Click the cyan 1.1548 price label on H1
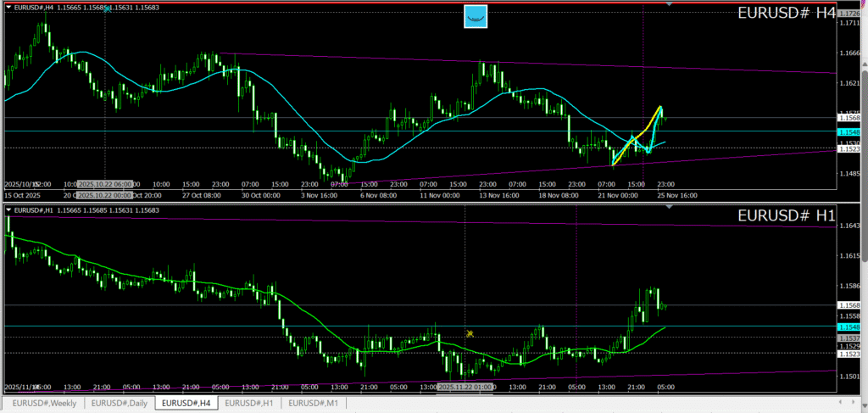Viewport: 868px width, 413px height. (x=849, y=326)
